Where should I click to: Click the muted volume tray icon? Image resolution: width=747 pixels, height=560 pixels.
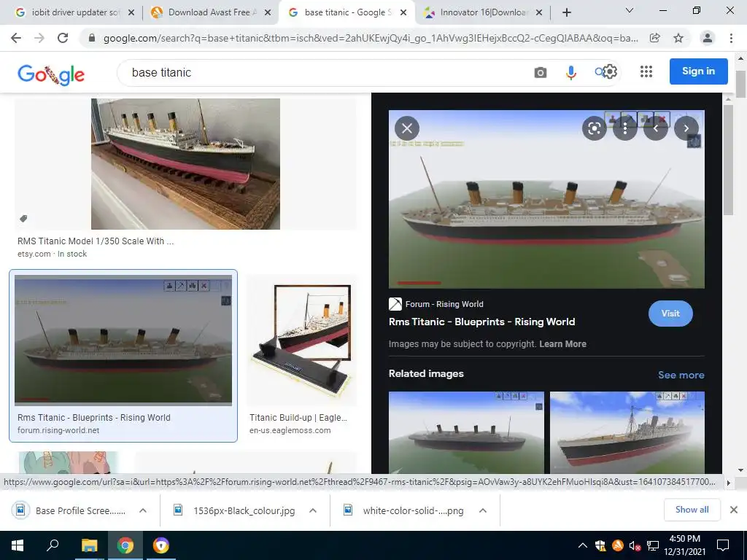click(x=635, y=545)
